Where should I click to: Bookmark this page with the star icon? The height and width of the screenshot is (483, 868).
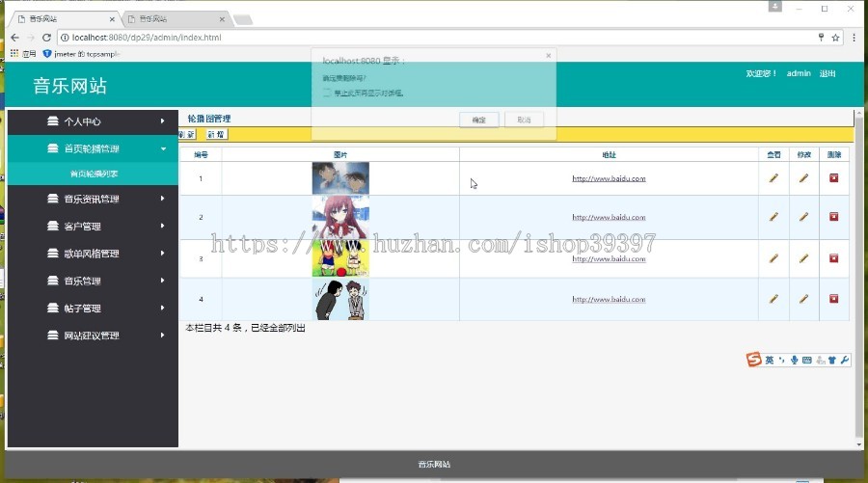835,38
